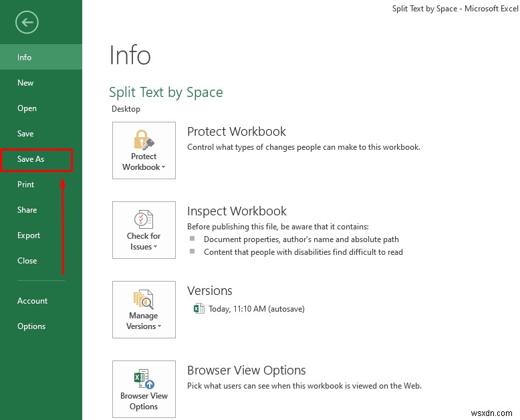Click the window title 'Split Text by Space - Microsoft Excel'
Screen dimensions: 520x420
455,9
